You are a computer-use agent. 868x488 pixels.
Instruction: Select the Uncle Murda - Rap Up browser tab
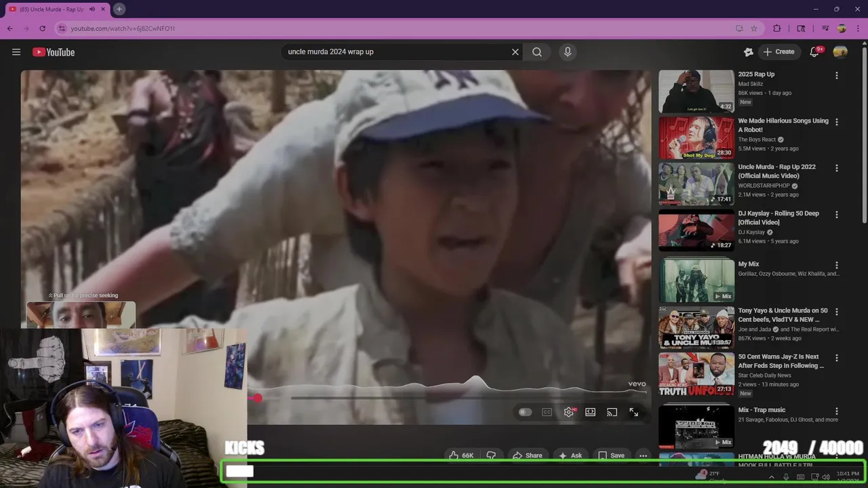pos(56,9)
